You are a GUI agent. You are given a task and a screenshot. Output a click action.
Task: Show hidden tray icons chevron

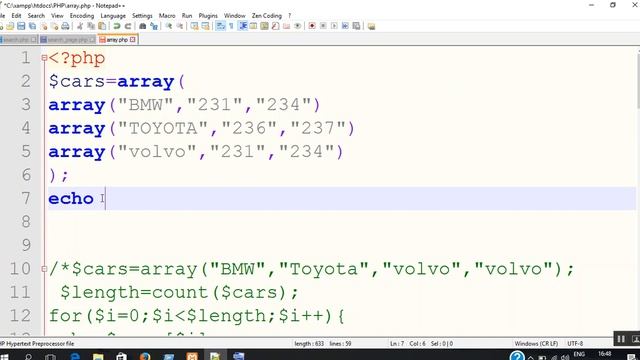[531, 357]
